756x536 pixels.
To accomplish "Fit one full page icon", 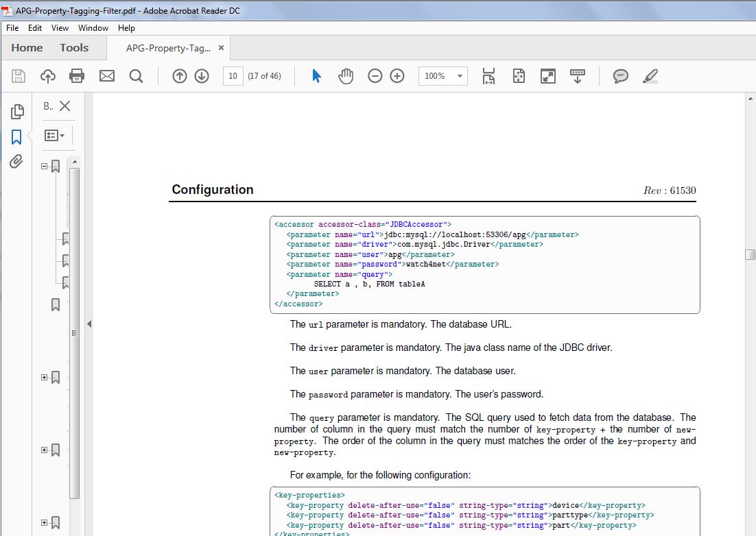I will [519, 76].
